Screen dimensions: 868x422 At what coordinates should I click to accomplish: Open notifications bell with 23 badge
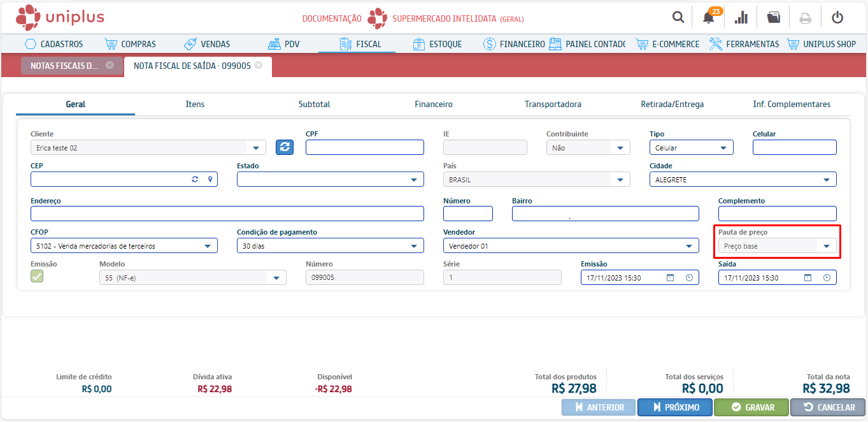(x=709, y=17)
